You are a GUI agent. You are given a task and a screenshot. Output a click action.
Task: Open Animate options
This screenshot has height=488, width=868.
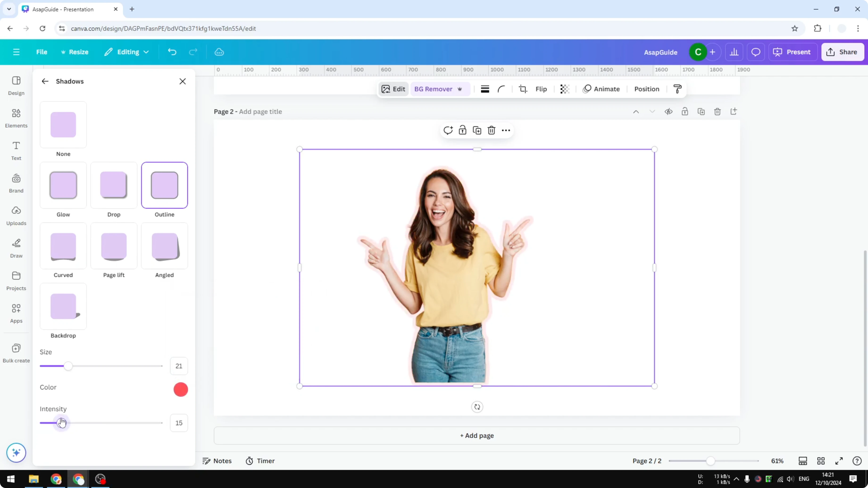click(602, 89)
